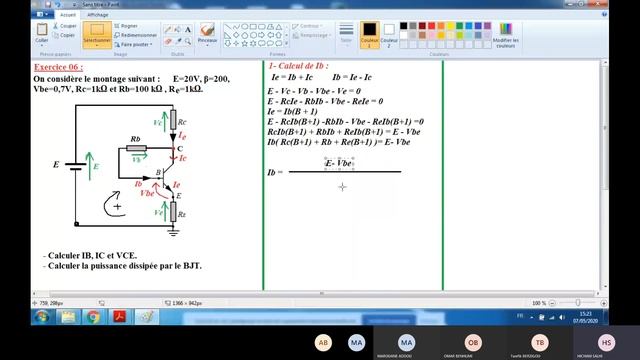
Task: Click the zoom in plus button
Action: pyautogui.click(x=604, y=303)
